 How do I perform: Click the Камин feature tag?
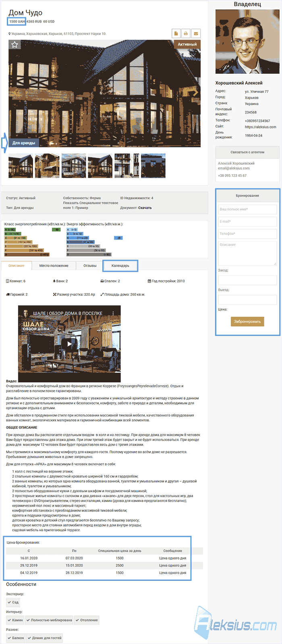pyautogui.click(x=15, y=620)
